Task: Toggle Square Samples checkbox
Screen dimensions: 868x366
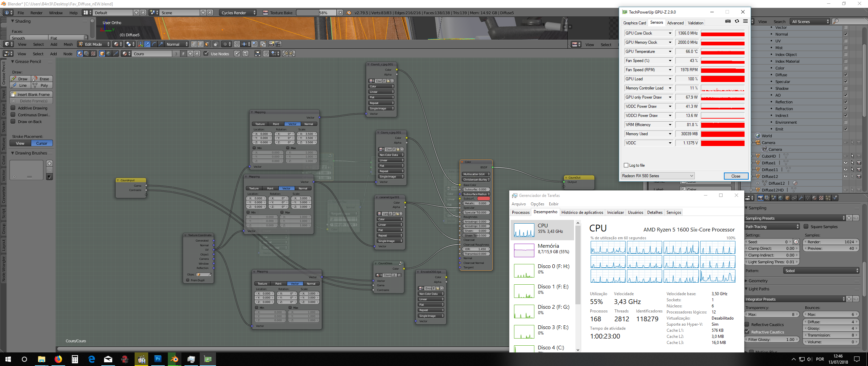Action: (x=806, y=226)
